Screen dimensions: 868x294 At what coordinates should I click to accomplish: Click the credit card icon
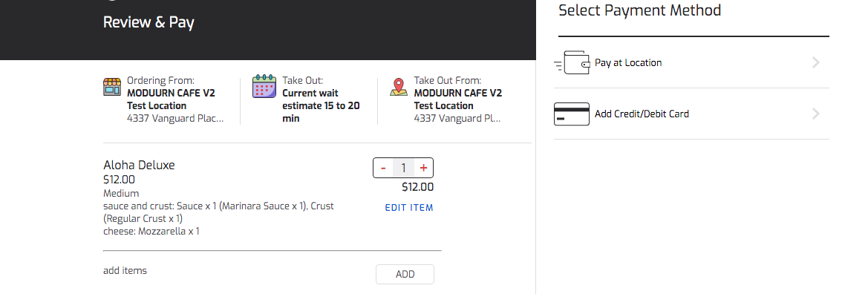pyautogui.click(x=572, y=114)
